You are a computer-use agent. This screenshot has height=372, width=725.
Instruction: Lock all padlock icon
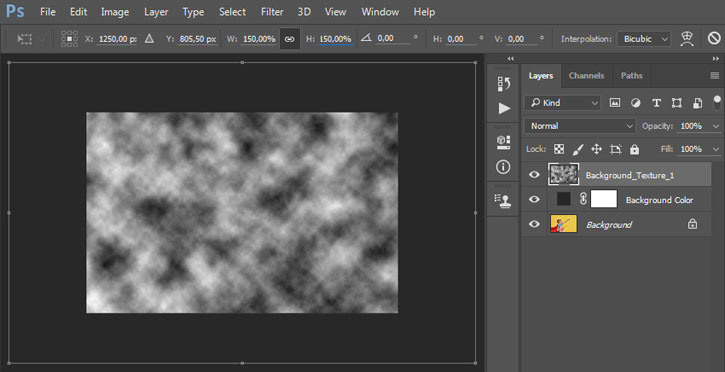(634, 149)
